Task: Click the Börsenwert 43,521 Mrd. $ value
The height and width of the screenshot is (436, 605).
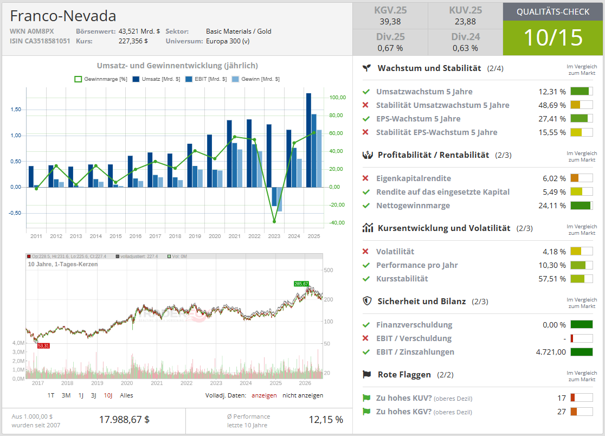Action: [x=139, y=31]
